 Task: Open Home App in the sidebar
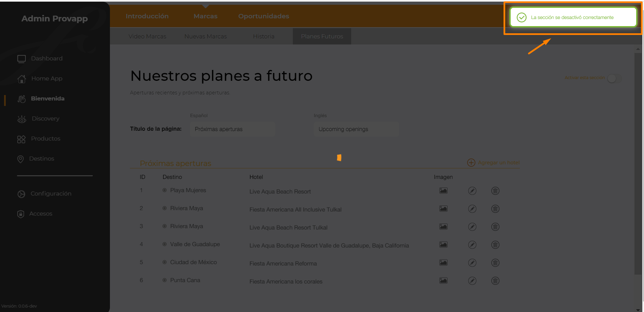pos(47,78)
